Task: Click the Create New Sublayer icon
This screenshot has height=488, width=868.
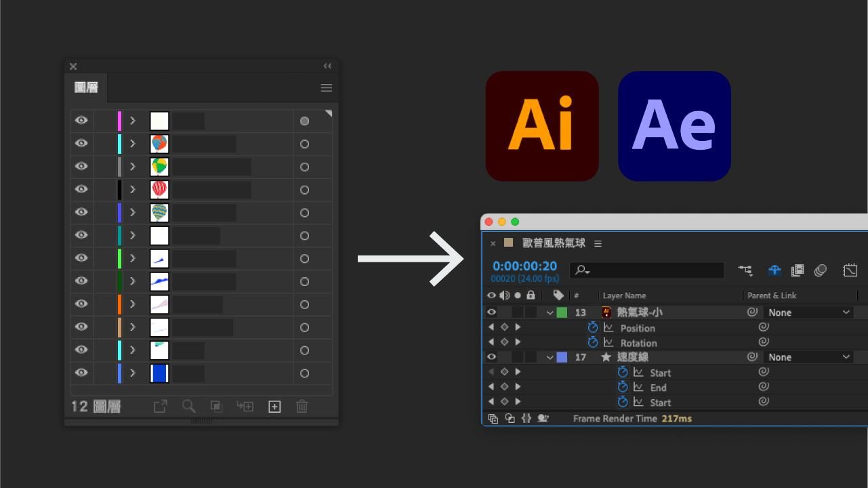Action: click(245, 406)
